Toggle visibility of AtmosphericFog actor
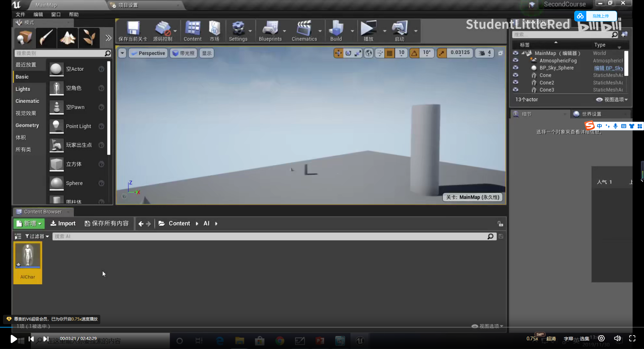Screen dimensions: 644x349 516,60
